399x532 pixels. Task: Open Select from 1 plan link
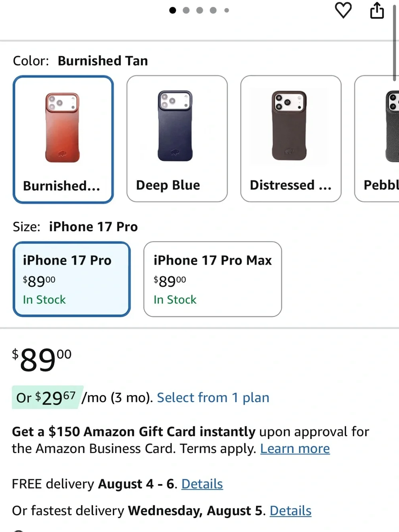pos(213,398)
